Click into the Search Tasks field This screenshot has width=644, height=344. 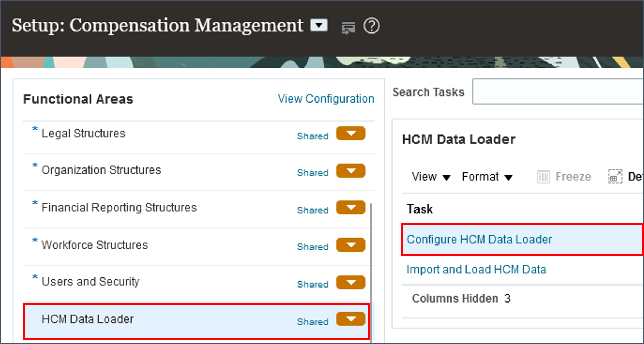pos(558,92)
